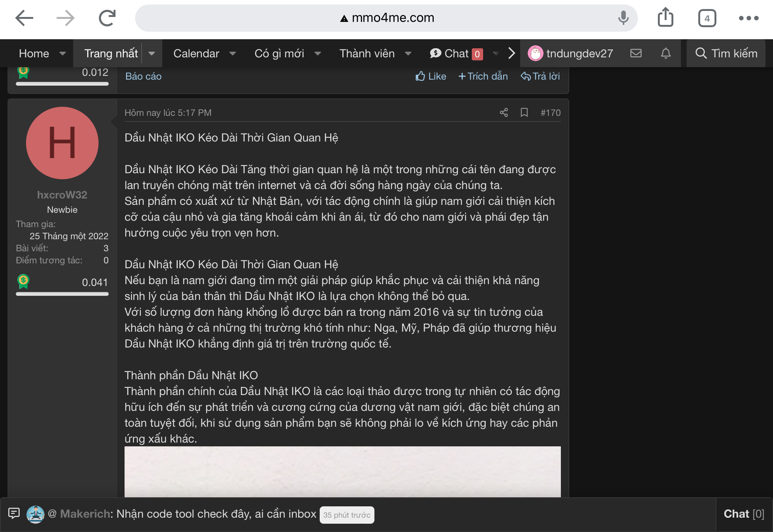773x532 pixels.
Task: Open the tndungdev27 avatar icon
Action: point(535,54)
